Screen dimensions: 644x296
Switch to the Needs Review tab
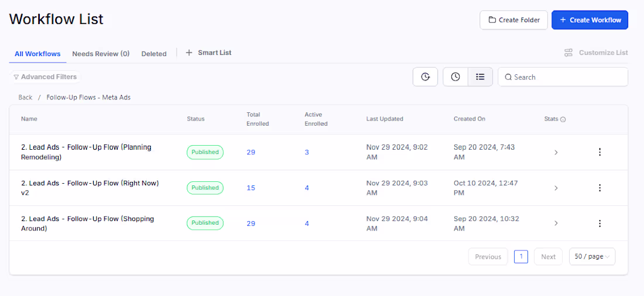(101, 54)
